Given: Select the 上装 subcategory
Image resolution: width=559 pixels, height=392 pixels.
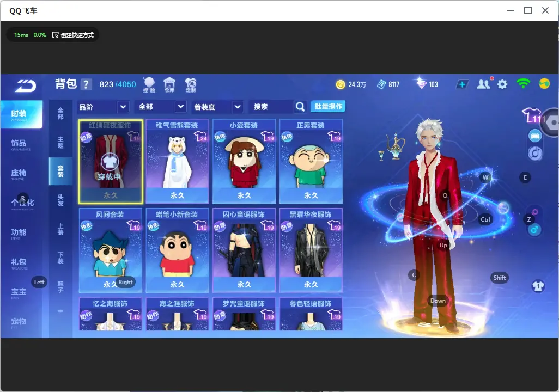Looking at the screenshot, I should (60, 229).
